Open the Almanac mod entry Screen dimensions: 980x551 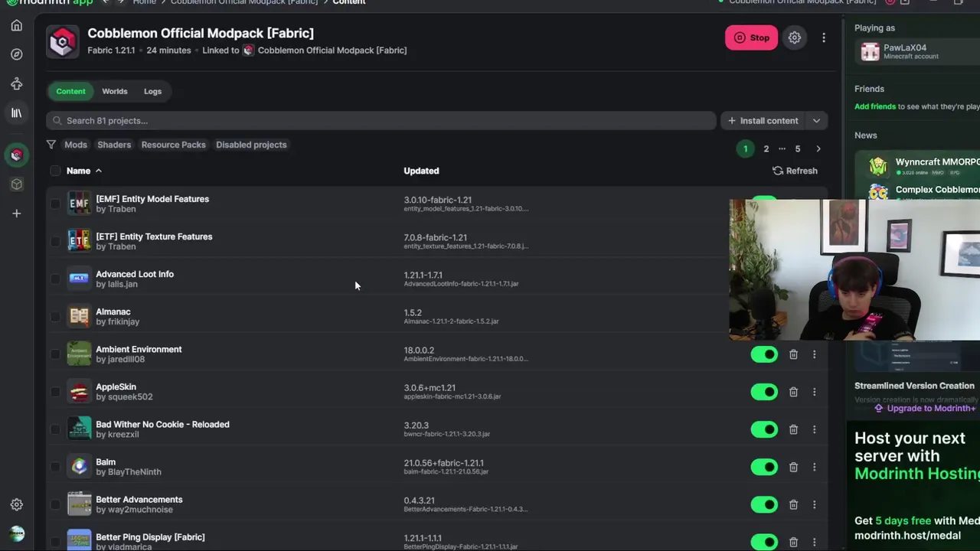click(113, 312)
